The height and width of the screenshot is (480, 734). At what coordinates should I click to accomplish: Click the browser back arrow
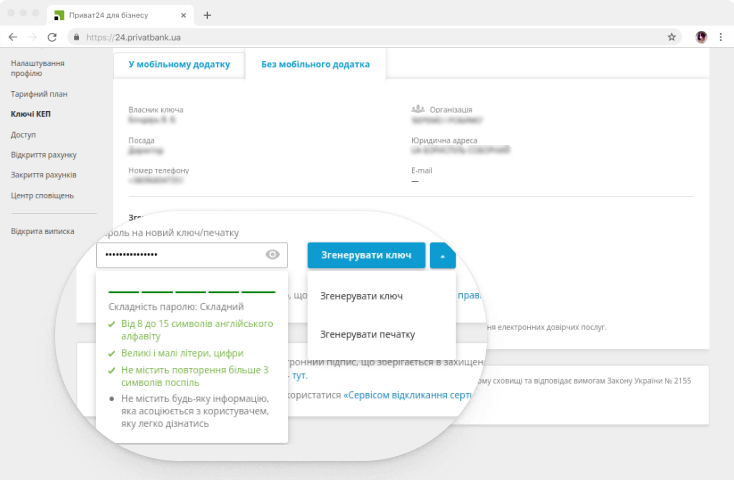12,36
